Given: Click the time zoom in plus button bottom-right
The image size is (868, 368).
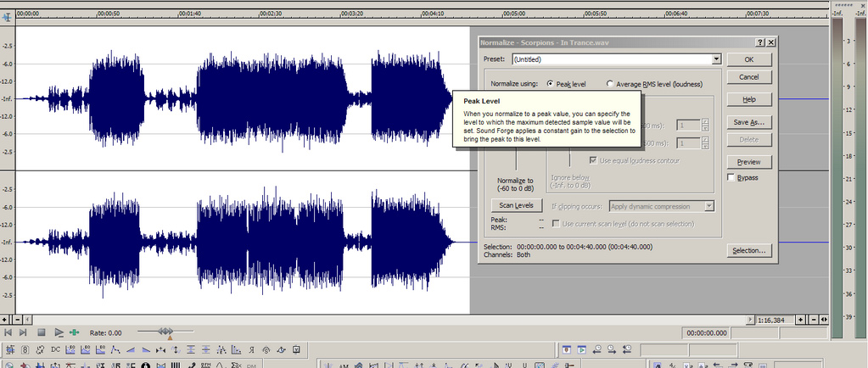Looking at the screenshot, I should pos(800,320).
